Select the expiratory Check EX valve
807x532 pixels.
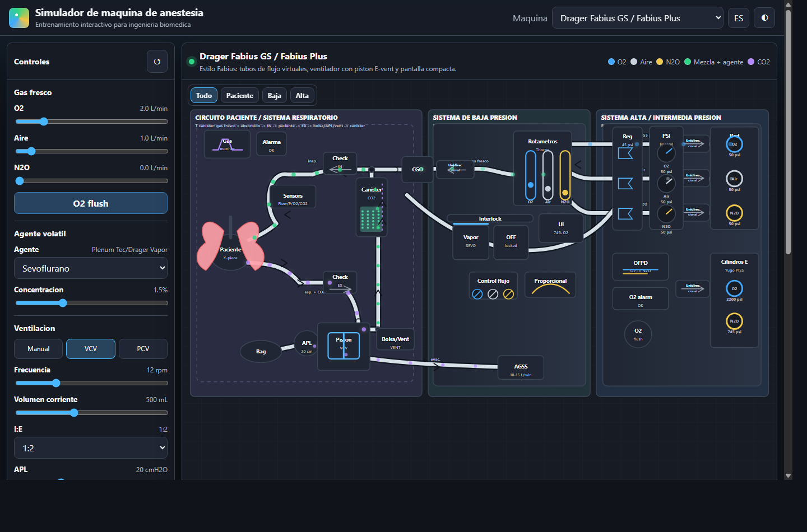340,282
